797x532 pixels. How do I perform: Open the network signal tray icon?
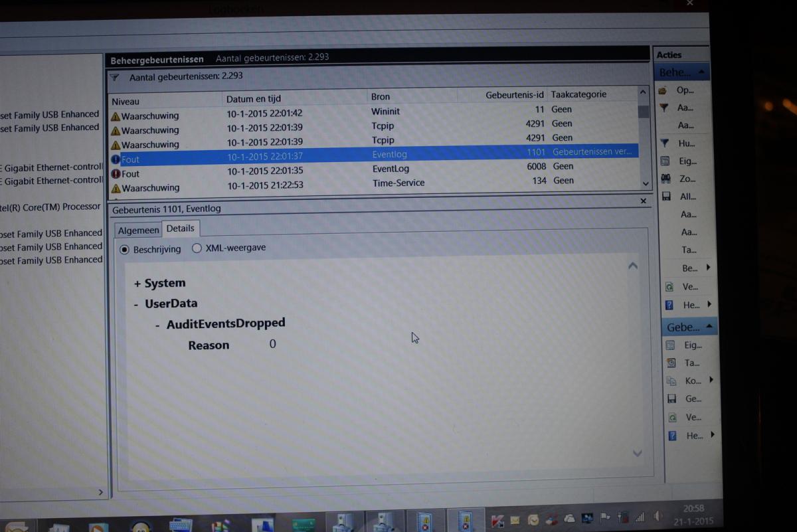click(640, 517)
